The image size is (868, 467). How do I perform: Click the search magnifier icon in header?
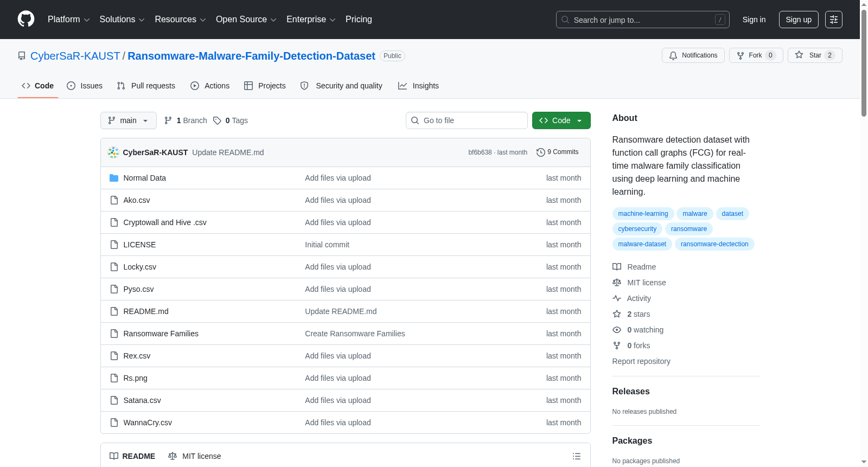tap(565, 20)
